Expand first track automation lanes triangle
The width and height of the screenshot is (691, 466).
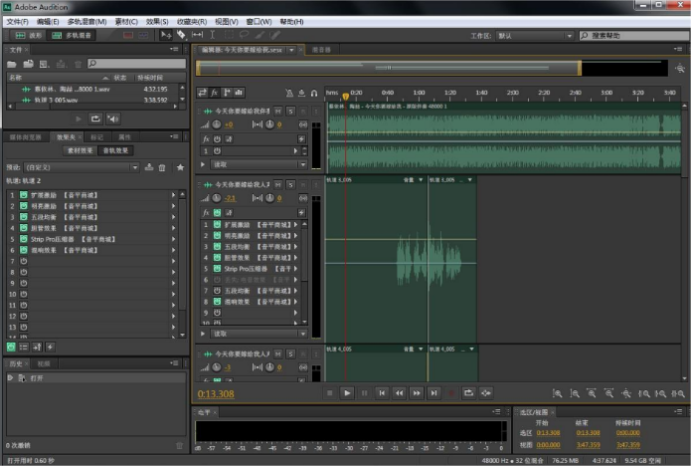[203, 164]
